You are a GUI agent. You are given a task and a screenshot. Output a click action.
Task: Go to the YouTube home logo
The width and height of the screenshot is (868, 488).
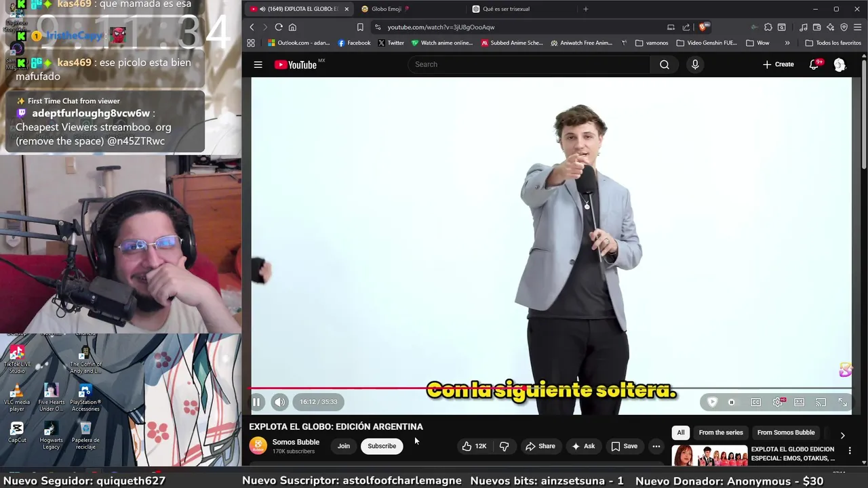coord(296,64)
